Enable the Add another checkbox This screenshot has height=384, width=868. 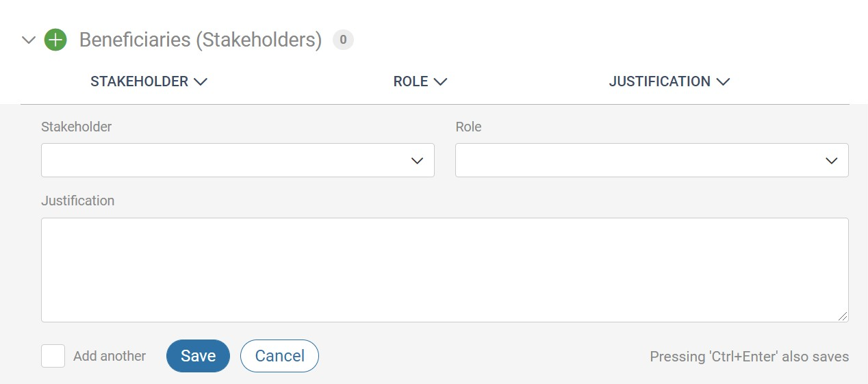(x=53, y=356)
